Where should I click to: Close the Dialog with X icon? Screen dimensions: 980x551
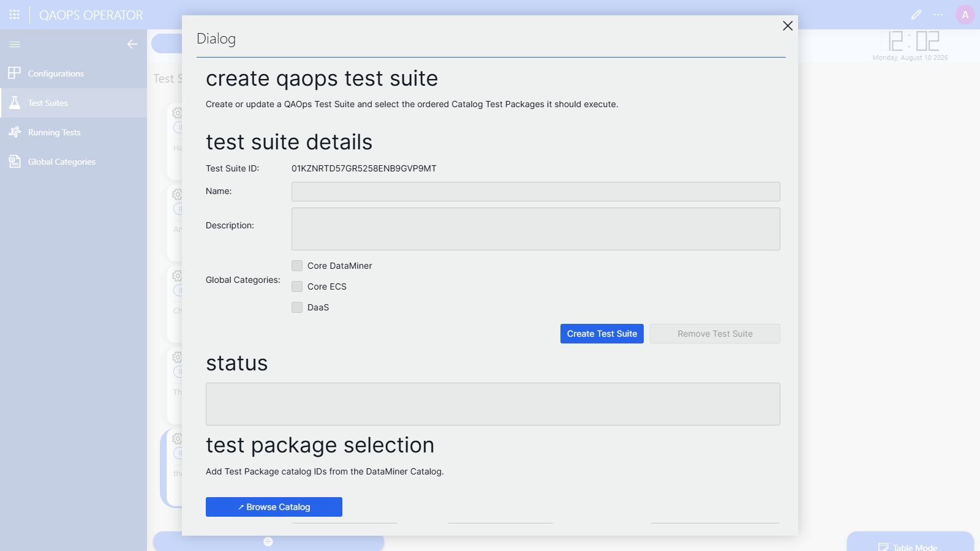(x=788, y=26)
